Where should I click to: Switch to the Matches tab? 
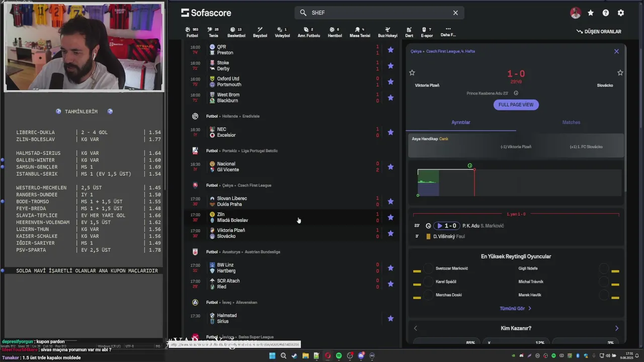tap(571, 122)
